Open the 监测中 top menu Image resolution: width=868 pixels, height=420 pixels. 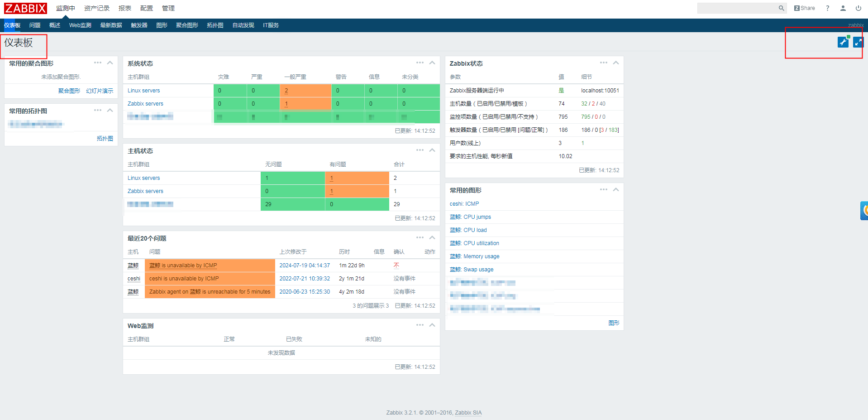pyautogui.click(x=66, y=8)
